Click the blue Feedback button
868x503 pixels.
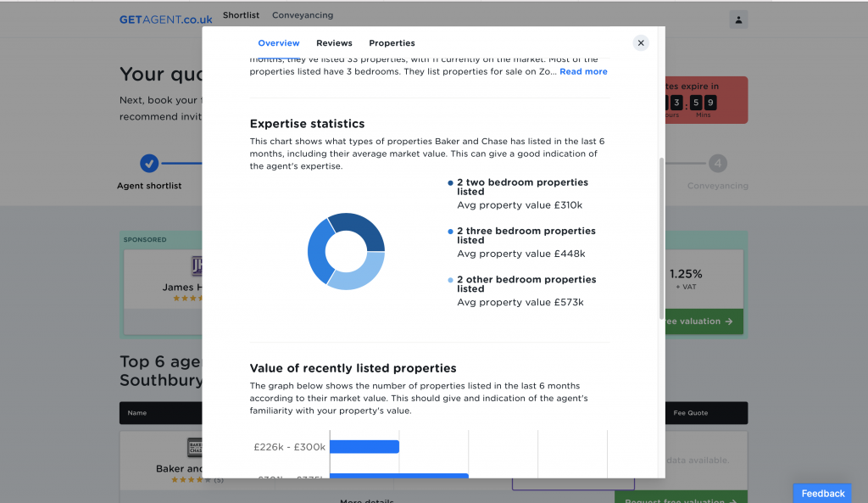pos(822,493)
